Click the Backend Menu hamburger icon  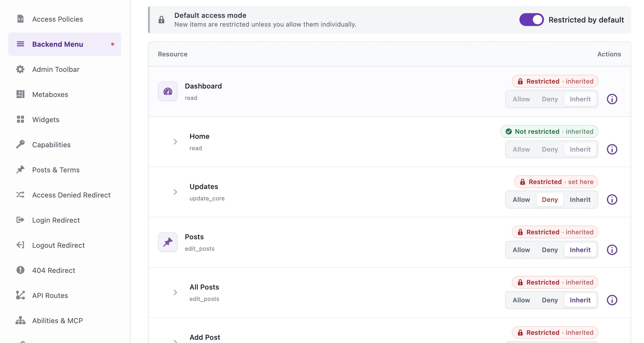pyautogui.click(x=20, y=44)
